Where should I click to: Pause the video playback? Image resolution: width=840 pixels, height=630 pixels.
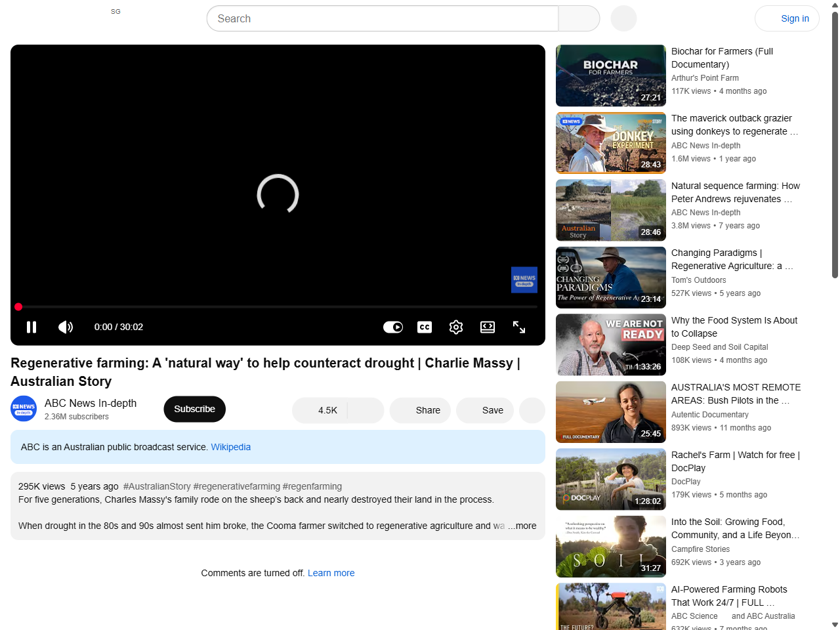[31, 327]
